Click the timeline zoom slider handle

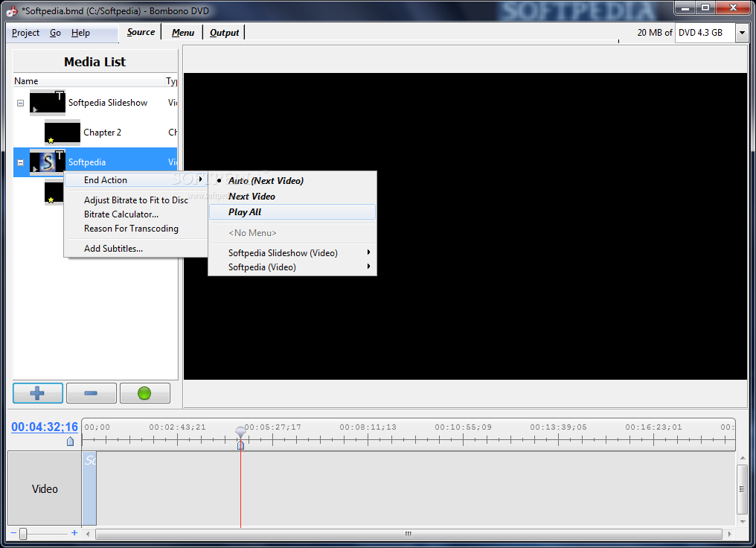[x=22, y=533]
